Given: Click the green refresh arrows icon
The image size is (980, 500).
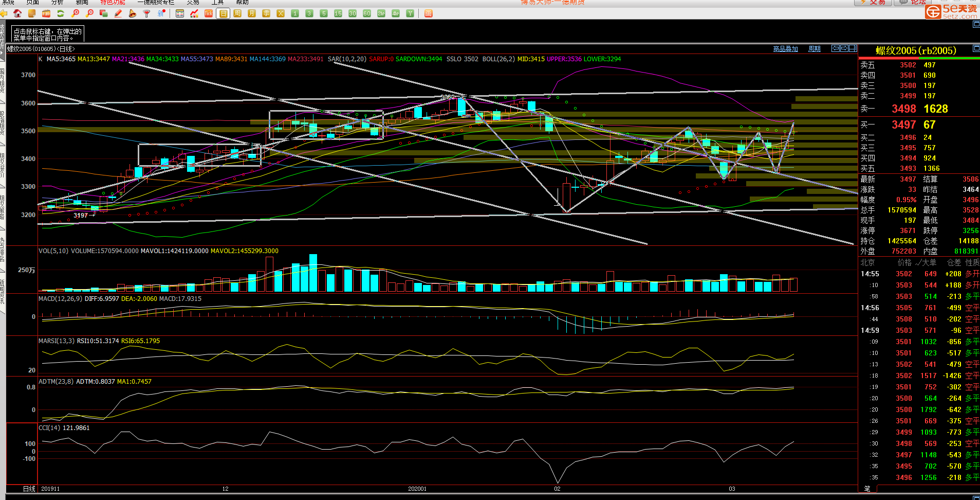Looking at the screenshot, I should coord(61,13).
